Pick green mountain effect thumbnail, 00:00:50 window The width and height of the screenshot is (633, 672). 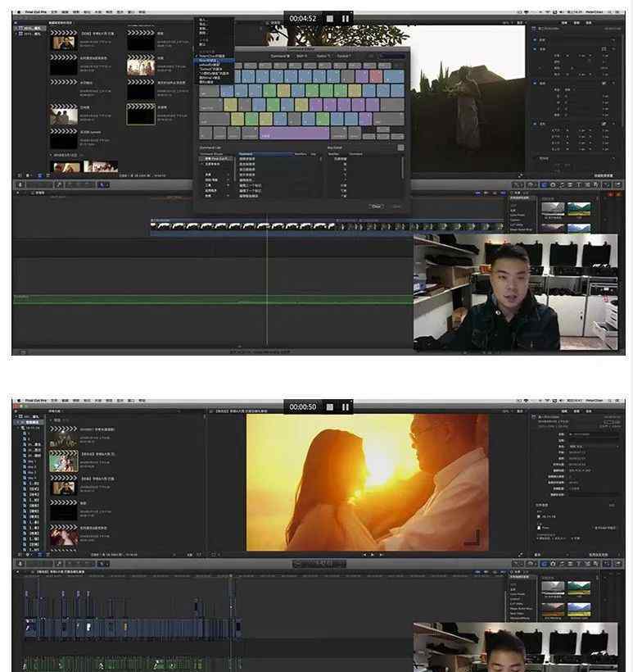click(579, 588)
